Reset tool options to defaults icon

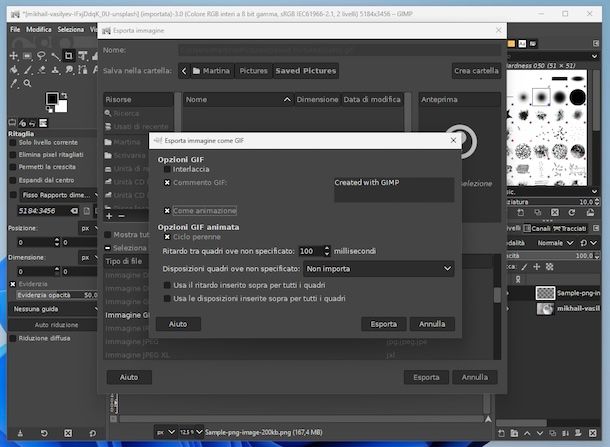pyautogui.click(x=93, y=433)
